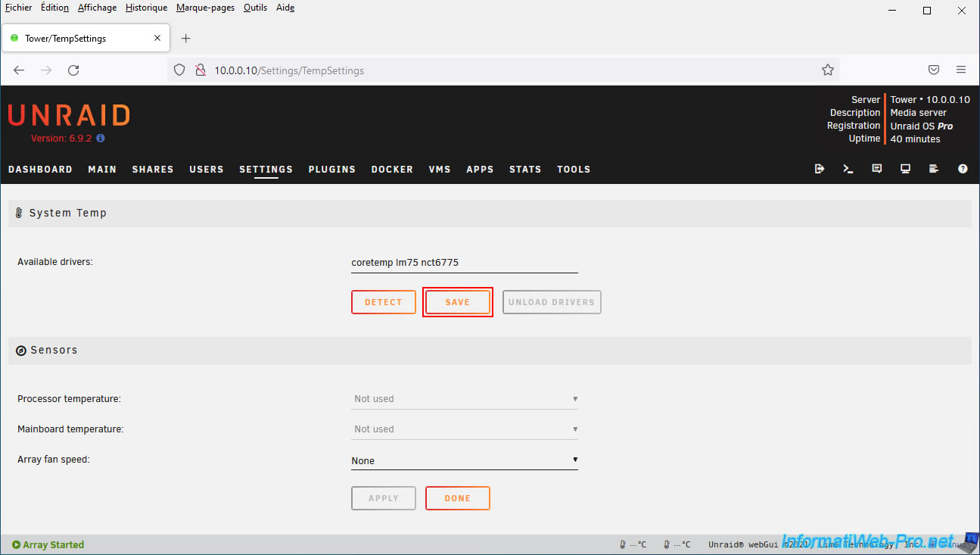
Task: Reload the page using the refresh icon
Action: (73, 70)
